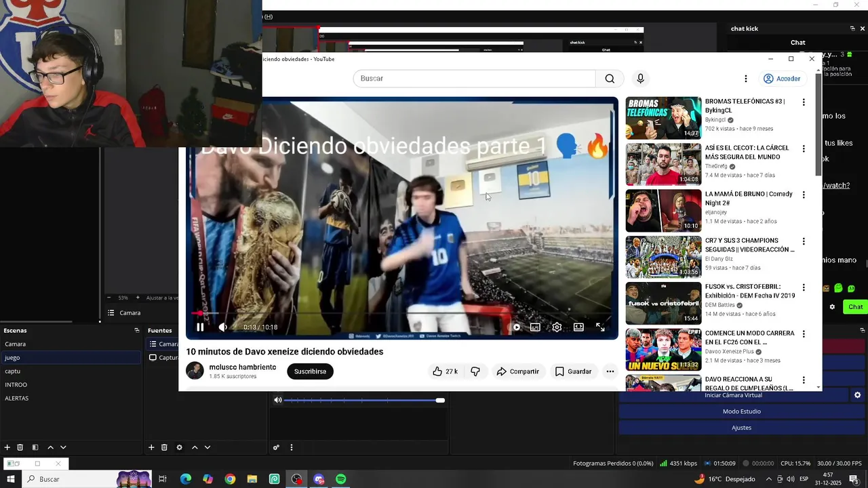Image resolution: width=868 pixels, height=488 pixels.
Task: Pause the YouTube video
Action: pos(200,327)
